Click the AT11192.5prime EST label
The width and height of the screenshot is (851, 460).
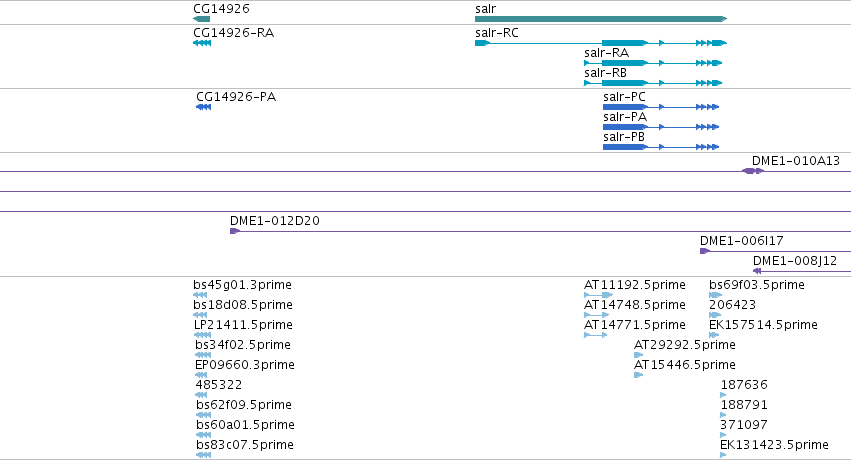(634, 285)
